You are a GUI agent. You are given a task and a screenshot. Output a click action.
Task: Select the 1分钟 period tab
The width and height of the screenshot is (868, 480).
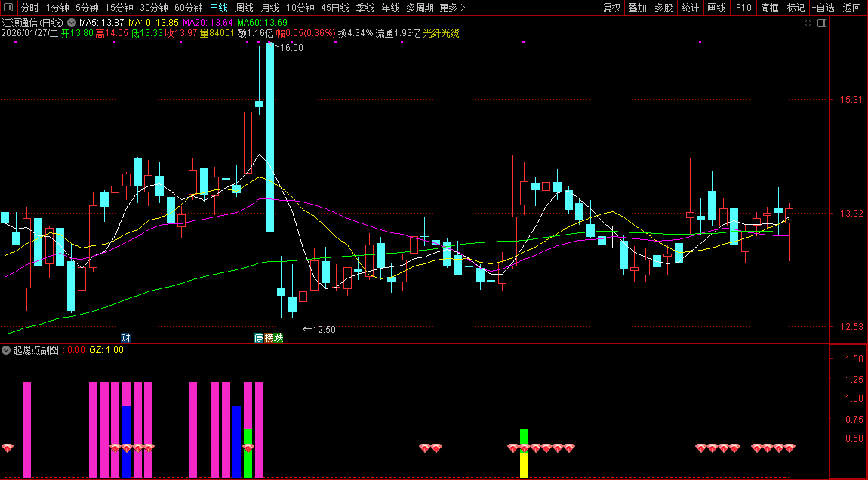[57, 8]
